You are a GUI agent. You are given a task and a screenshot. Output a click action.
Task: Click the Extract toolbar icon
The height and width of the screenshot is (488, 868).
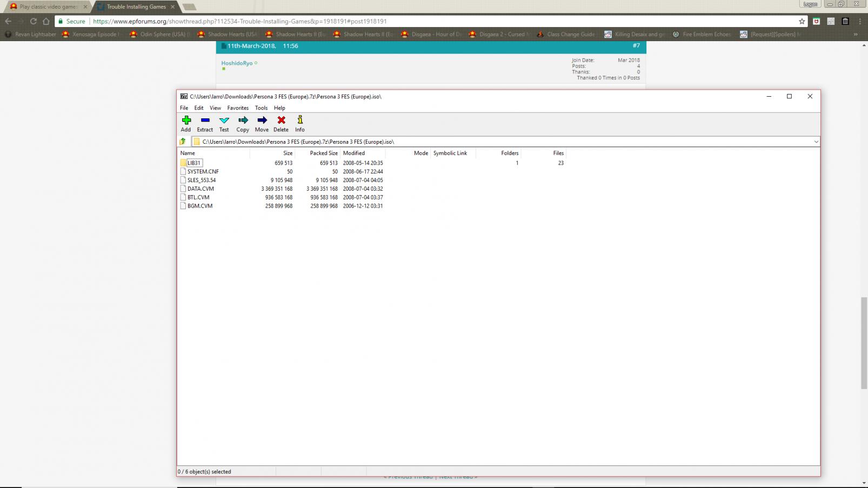point(205,124)
